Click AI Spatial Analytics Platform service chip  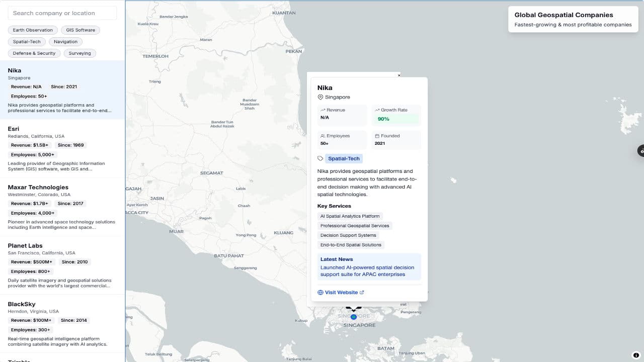(x=350, y=216)
